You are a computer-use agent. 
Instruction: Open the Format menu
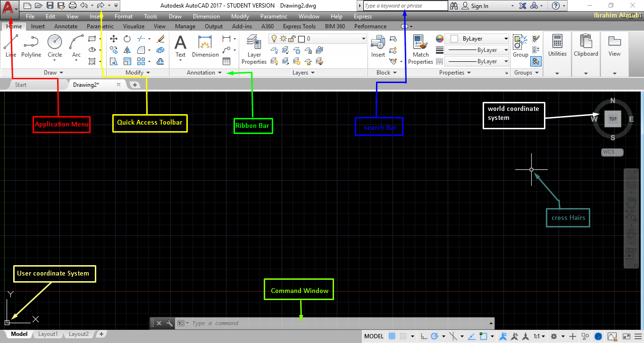tap(124, 17)
